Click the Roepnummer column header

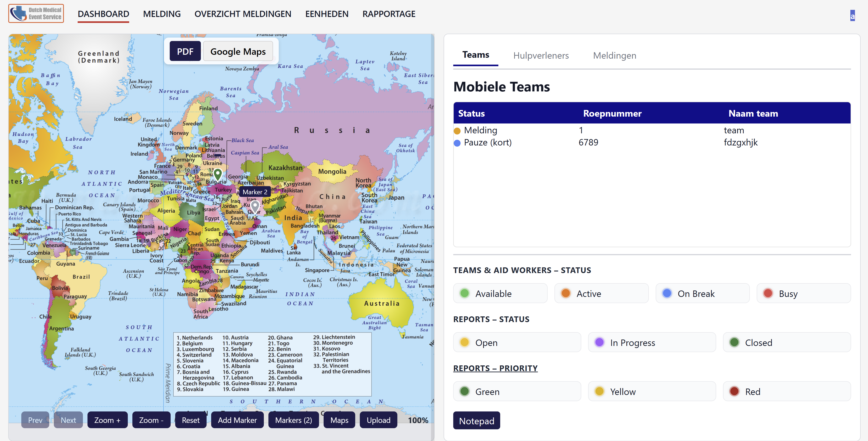coord(612,113)
